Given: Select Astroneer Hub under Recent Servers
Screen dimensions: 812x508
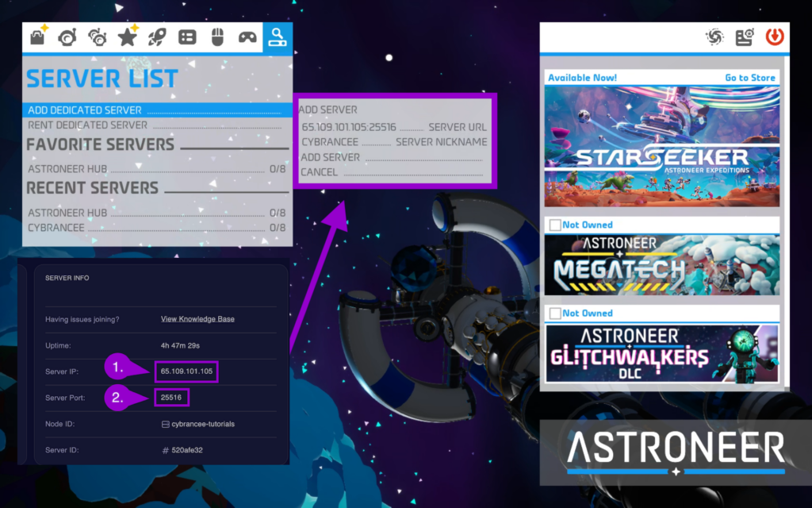Looking at the screenshot, I should (x=158, y=213).
